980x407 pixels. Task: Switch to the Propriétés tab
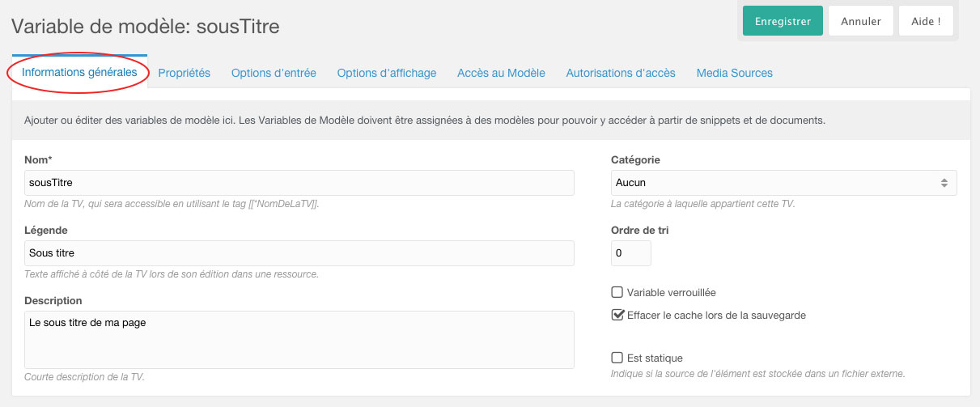[184, 73]
